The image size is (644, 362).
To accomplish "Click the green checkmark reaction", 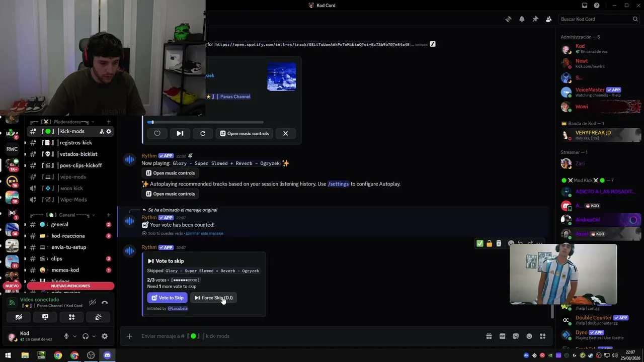I will pos(480,243).
